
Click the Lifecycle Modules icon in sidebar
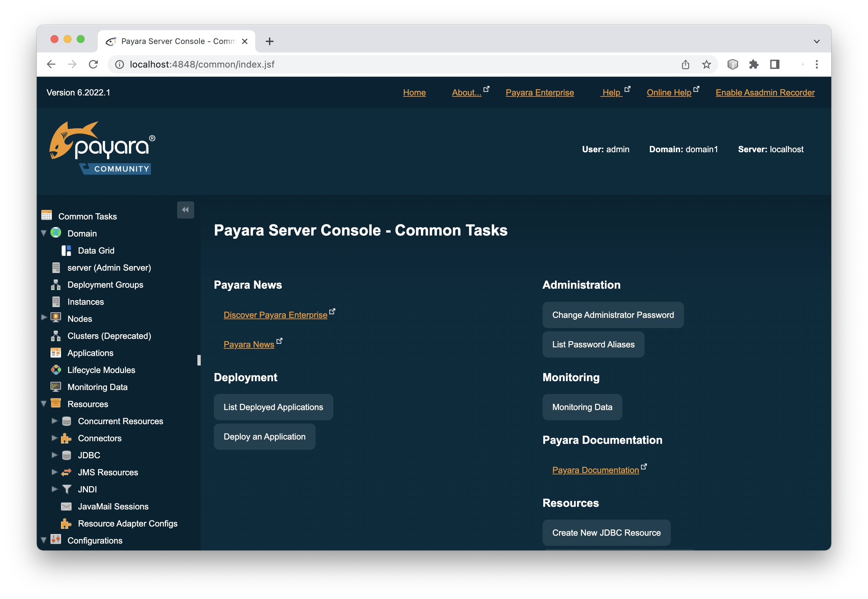[x=56, y=370]
